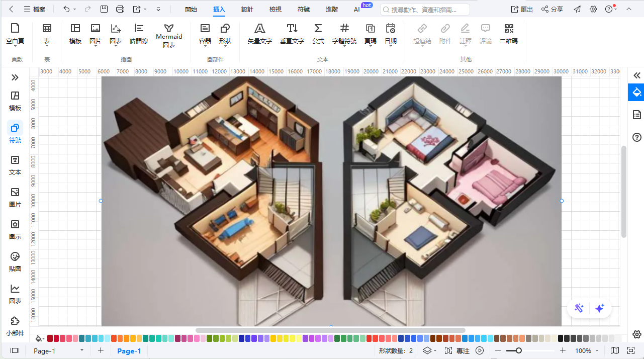Click the 匯出 export button
This screenshot has height=359, width=644.
(522, 10)
